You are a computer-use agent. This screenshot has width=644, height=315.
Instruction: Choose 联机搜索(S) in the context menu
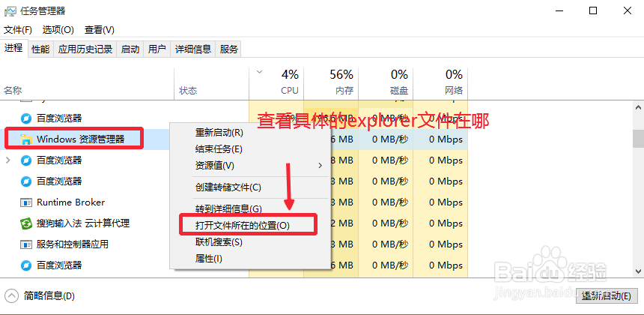tap(251, 242)
